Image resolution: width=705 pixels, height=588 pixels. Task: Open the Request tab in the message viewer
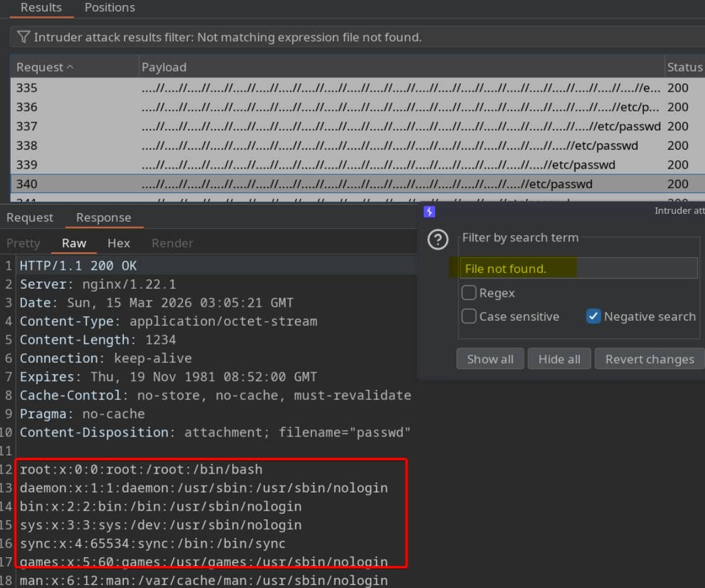point(30,218)
